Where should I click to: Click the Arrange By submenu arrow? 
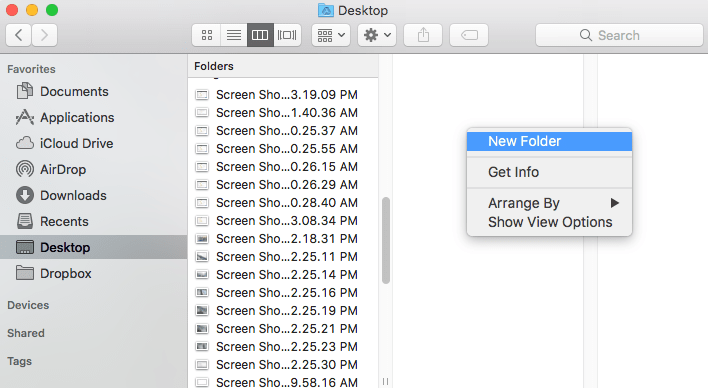615,203
